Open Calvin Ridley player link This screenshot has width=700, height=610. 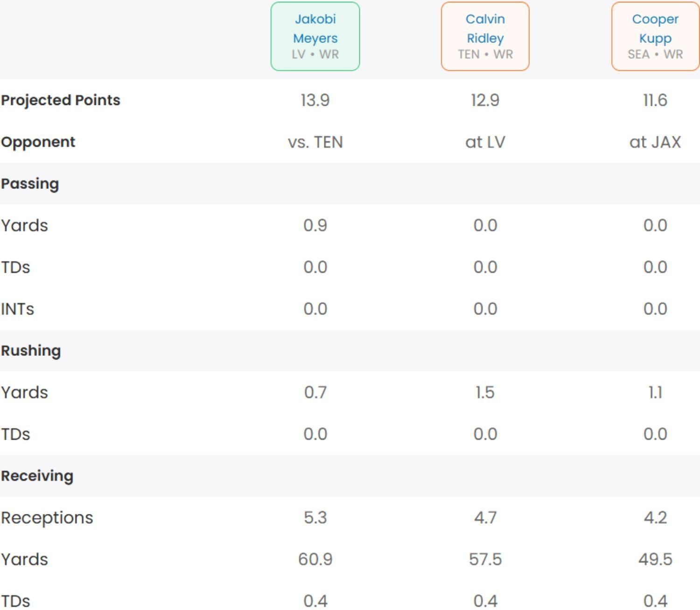485,28
